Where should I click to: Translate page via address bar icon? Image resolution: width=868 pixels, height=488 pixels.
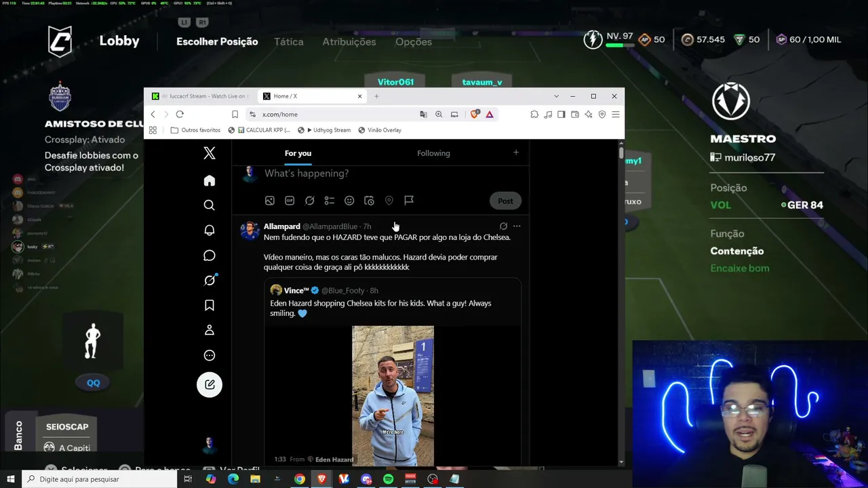click(424, 115)
